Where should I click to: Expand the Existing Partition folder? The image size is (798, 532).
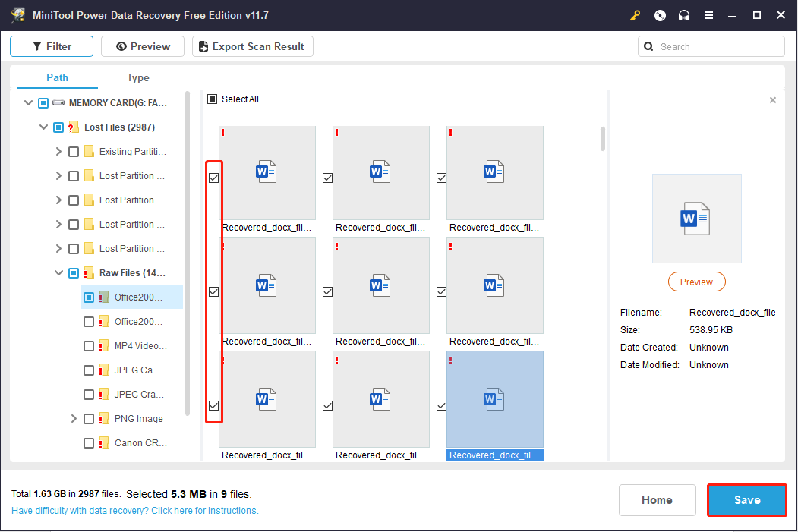click(x=58, y=152)
